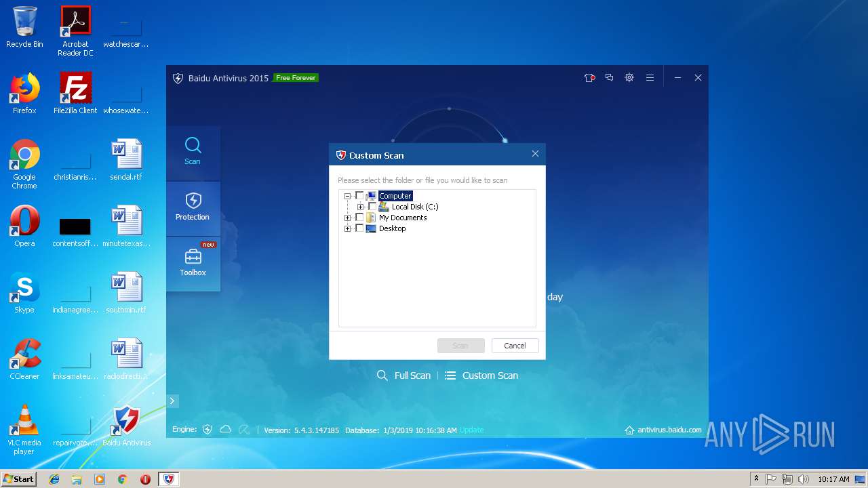The image size is (868, 488).
Task: Click the taskbar clock showing 10:17 AM
Action: click(833, 479)
